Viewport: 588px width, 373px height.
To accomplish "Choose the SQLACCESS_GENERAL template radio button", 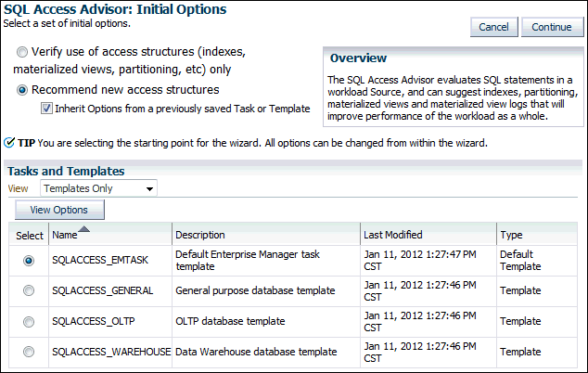I will tap(29, 290).
